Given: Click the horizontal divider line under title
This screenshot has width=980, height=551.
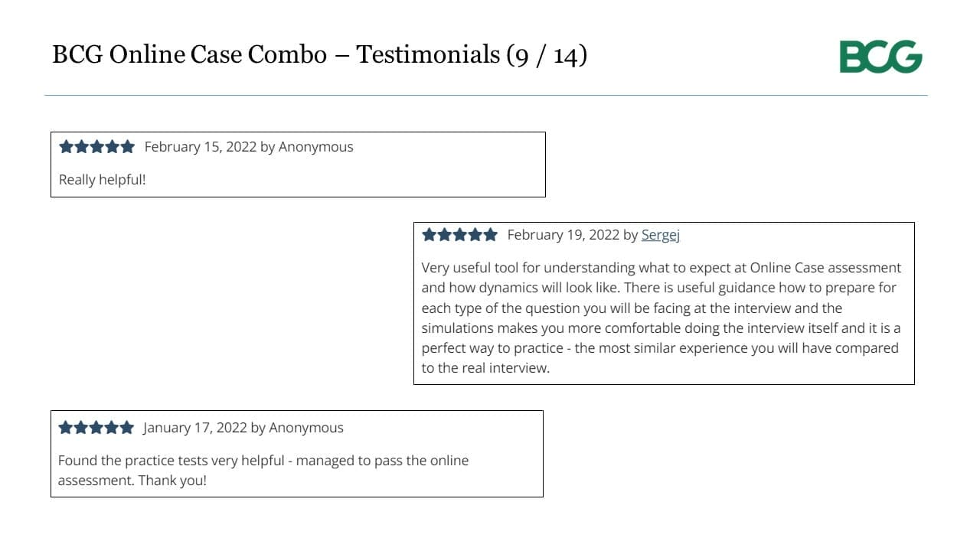Looking at the screenshot, I should click(486, 96).
